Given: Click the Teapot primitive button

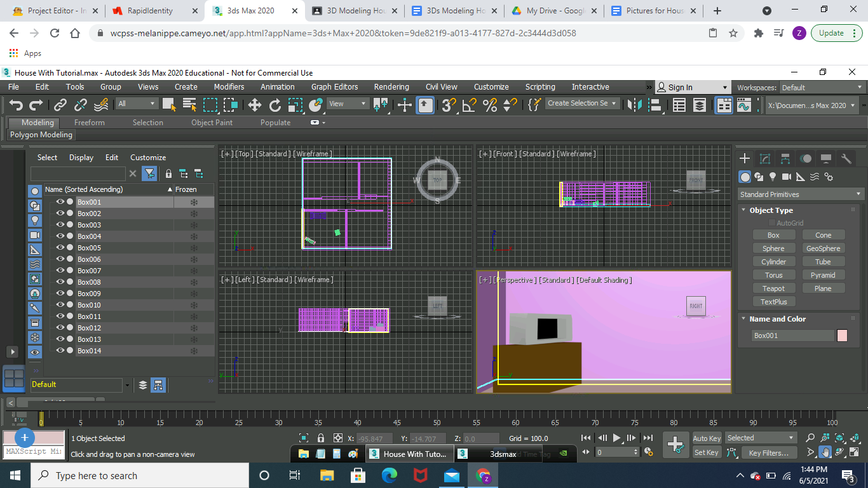Looking at the screenshot, I should pos(773,288).
